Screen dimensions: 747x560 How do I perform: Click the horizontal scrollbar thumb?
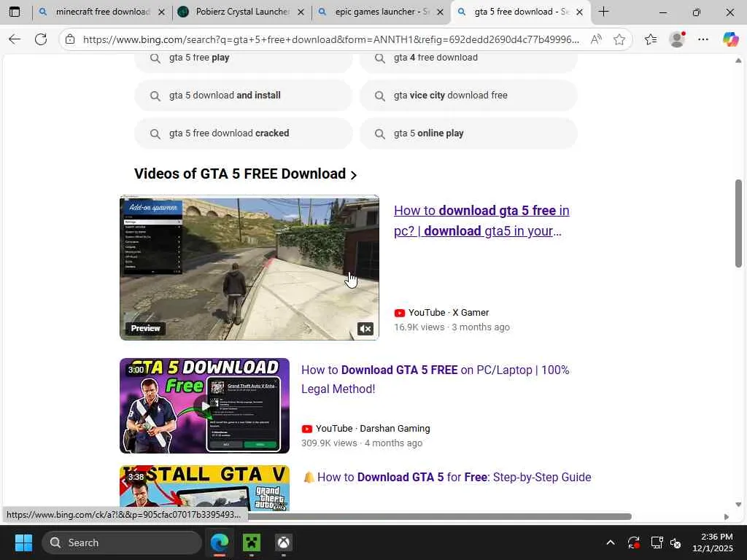point(439,517)
